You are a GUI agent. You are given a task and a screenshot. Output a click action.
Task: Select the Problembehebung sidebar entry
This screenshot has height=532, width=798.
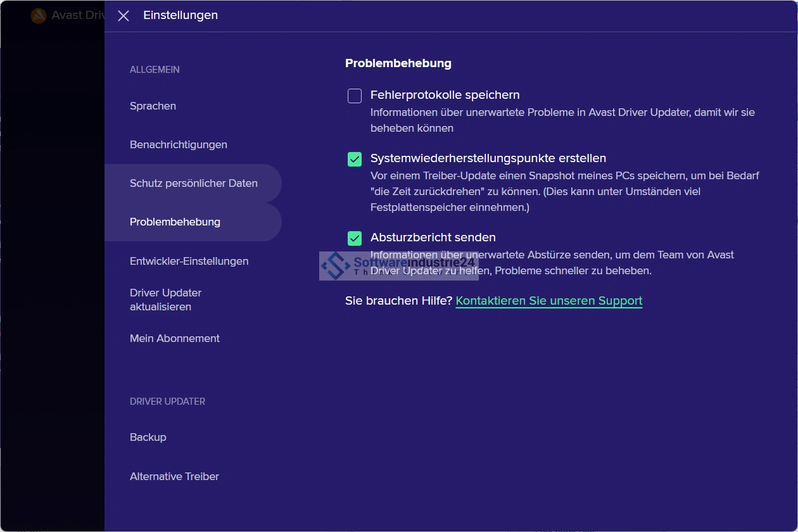pyautogui.click(x=175, y=222)
